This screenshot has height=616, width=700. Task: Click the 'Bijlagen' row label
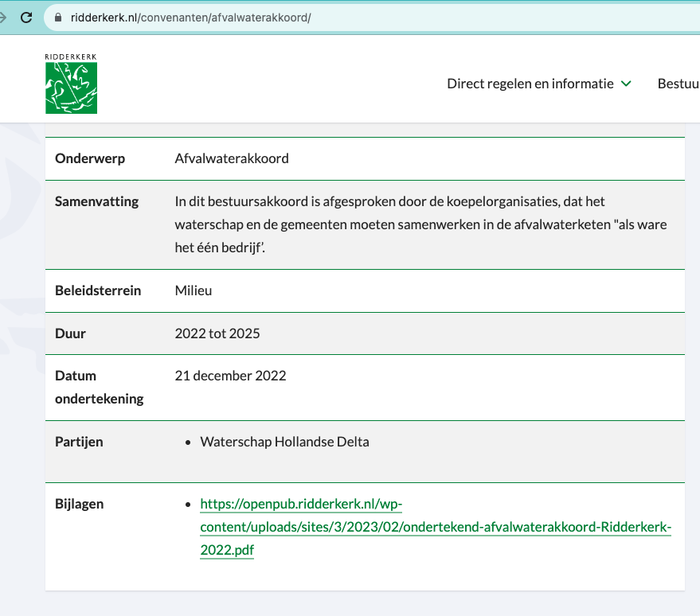point(77,503)
